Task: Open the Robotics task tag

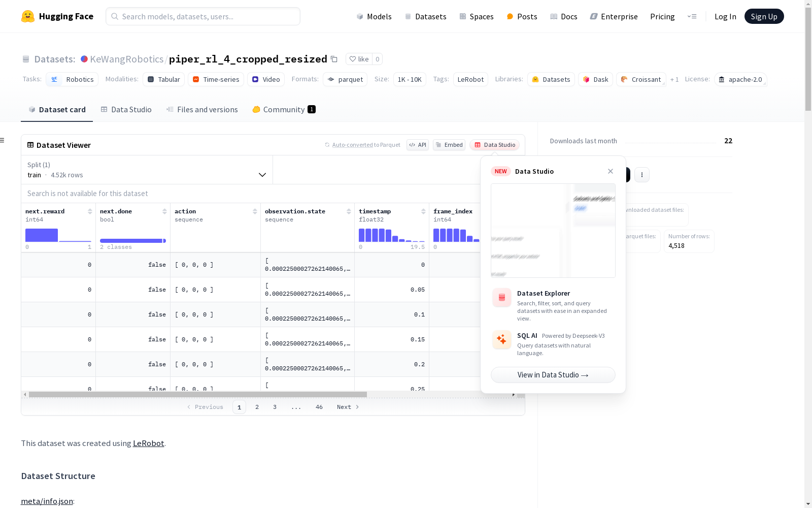Action: (x=72, y=79)
